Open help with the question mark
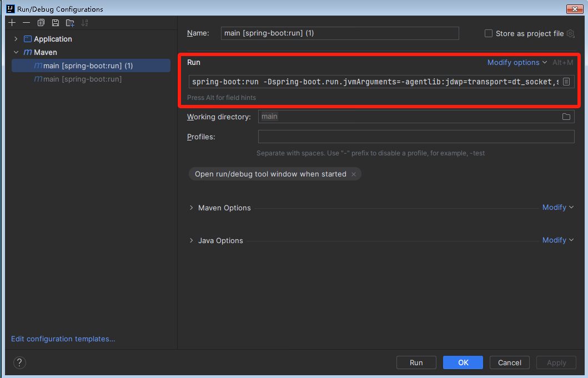The width and height of the screenshot is (588, 378). pos(19,362)
